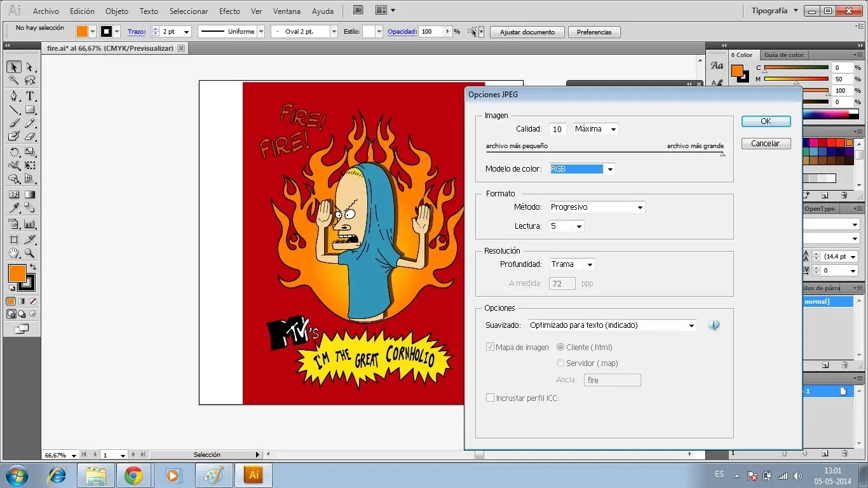Enable Incrustar perfil ICC checkbox

490,398
